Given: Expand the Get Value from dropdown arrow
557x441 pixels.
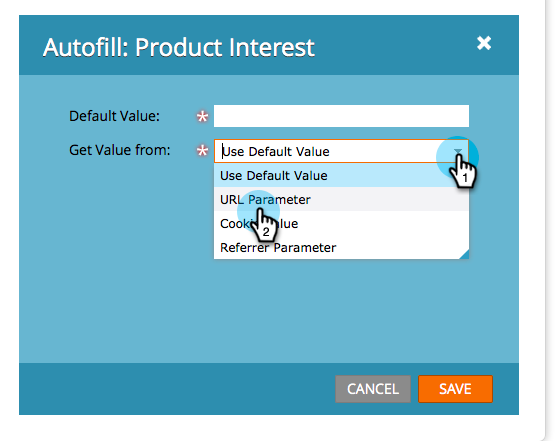Looking at the screenshot, I should point(458,152).
